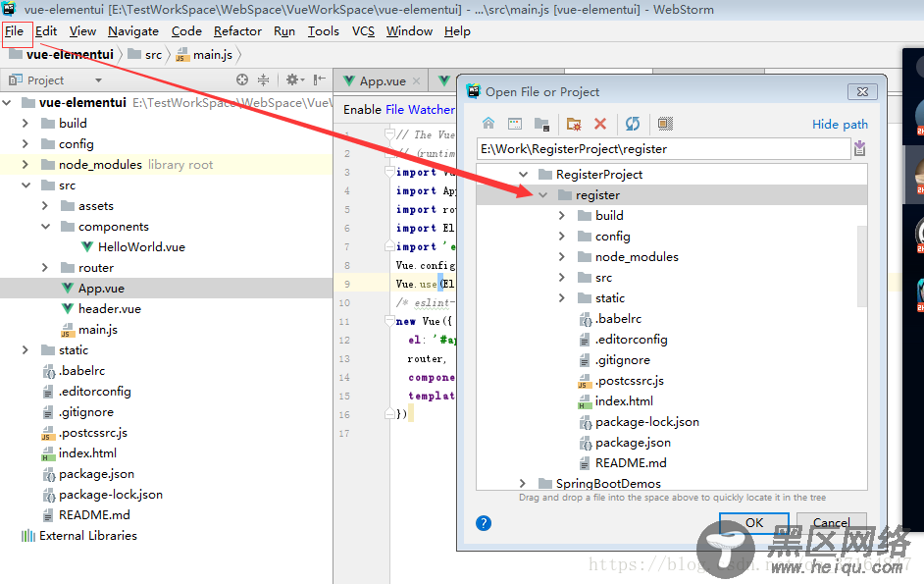Open the Help menu

[x=457, y=31]
